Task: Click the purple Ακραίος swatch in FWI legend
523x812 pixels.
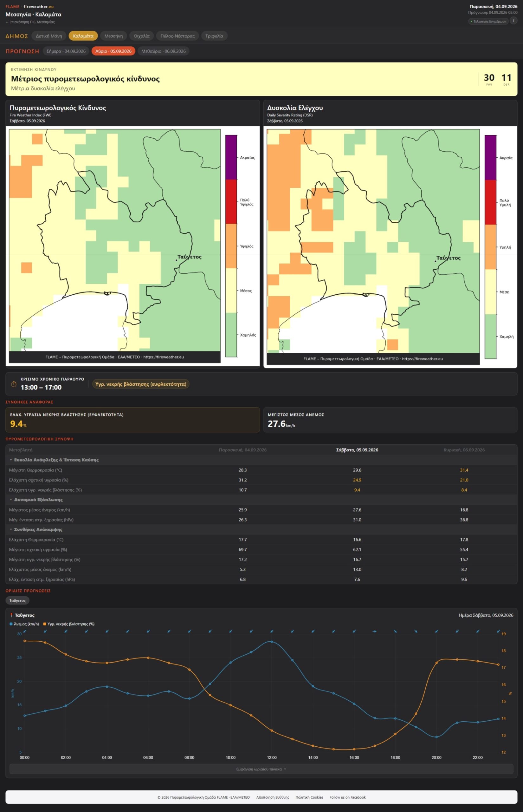Action: tap(231, 157)
